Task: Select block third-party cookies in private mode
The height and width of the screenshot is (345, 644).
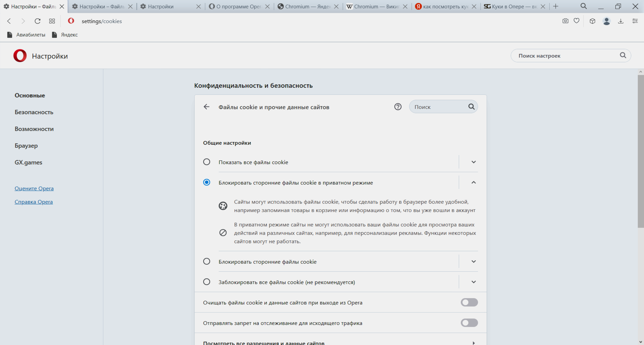Action: click(x=207, y=183)
